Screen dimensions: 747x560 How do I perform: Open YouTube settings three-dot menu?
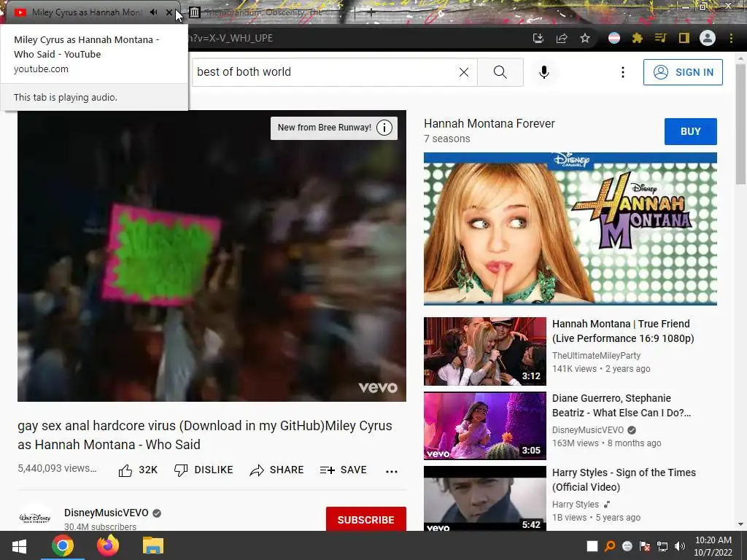(x=623, y=72)
